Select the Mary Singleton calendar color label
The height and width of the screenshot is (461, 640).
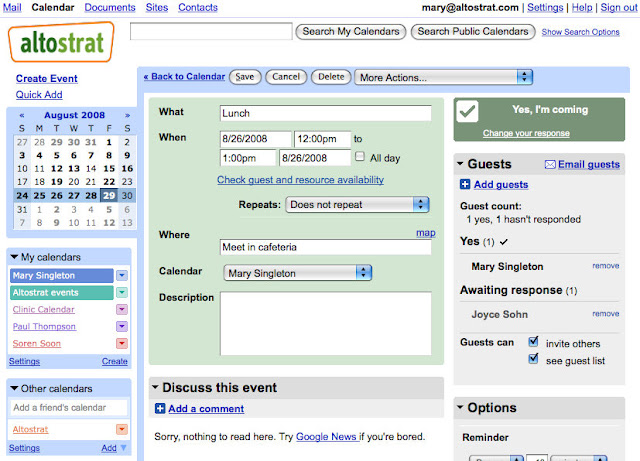pos(62,276)
